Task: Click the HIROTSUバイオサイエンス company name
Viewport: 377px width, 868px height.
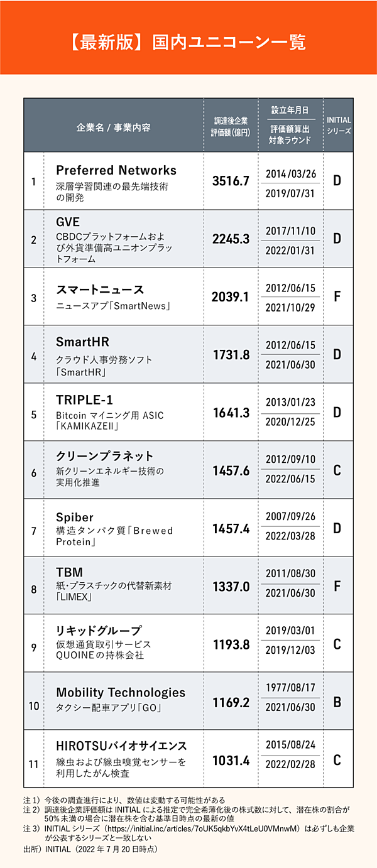Action: click(122, 746)
